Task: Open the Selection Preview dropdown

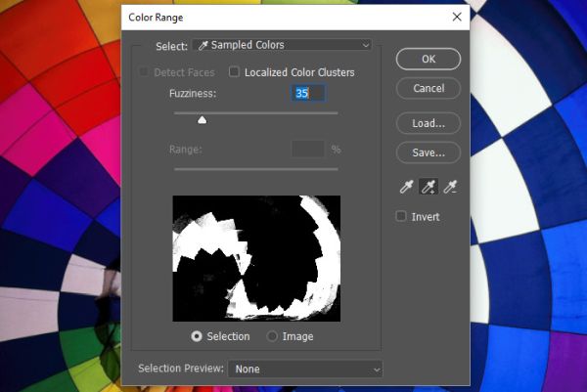Action: [x=305, y=370]
